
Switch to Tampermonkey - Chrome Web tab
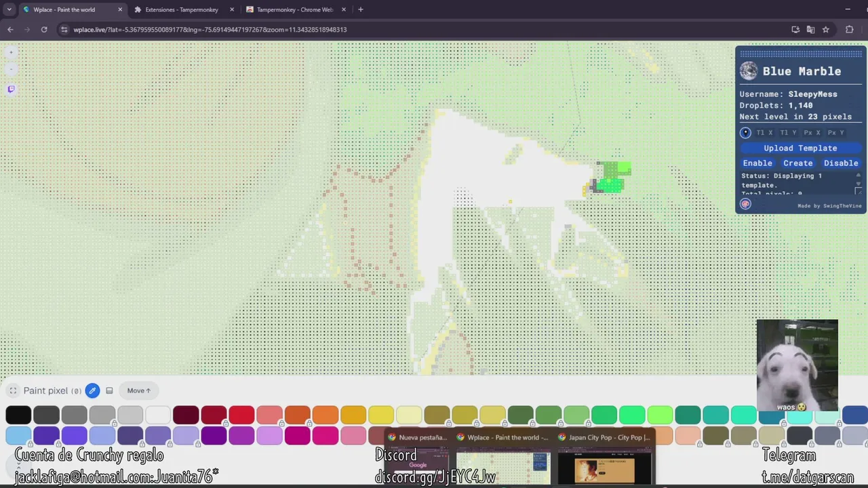point(295,9)
